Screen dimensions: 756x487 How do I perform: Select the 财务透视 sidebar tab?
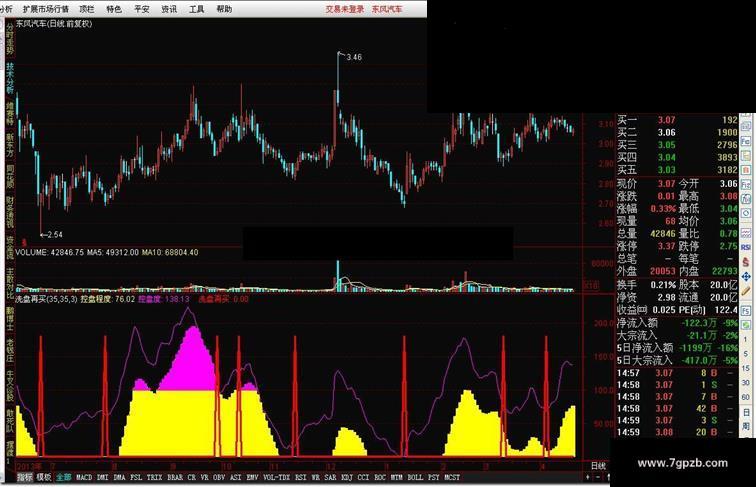10,212
